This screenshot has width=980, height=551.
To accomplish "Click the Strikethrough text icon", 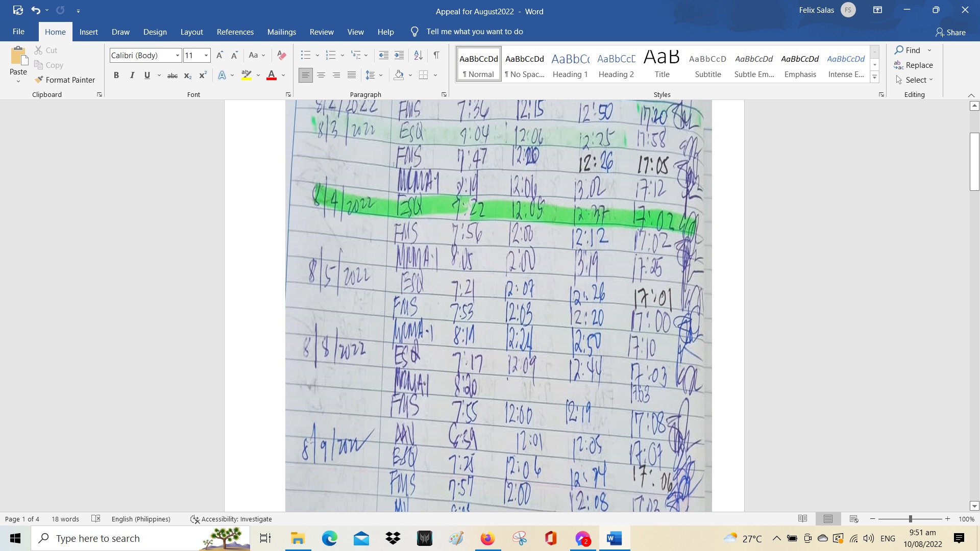I will (173, 76).
